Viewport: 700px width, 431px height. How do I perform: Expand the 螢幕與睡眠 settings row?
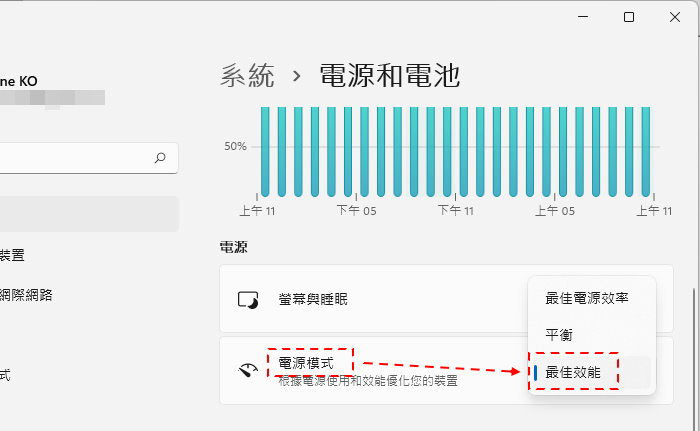380,299
